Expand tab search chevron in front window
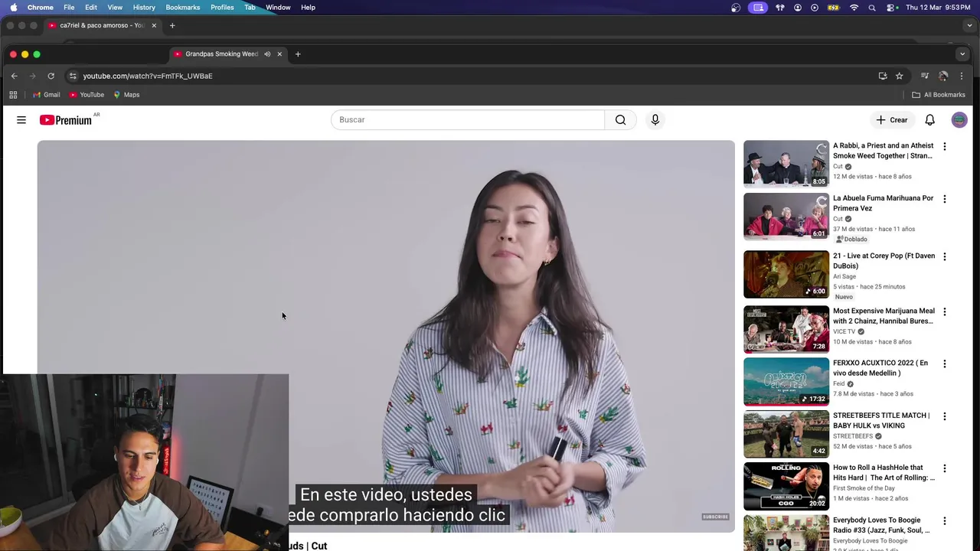This screenshot has width=980, height=551. coord(962,54)
